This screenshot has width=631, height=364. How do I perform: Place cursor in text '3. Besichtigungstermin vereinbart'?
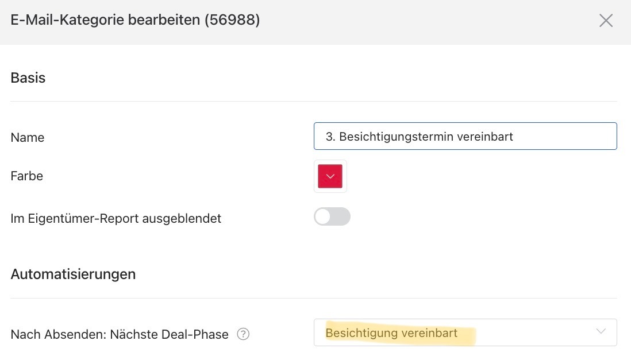(x=420, y=137)
